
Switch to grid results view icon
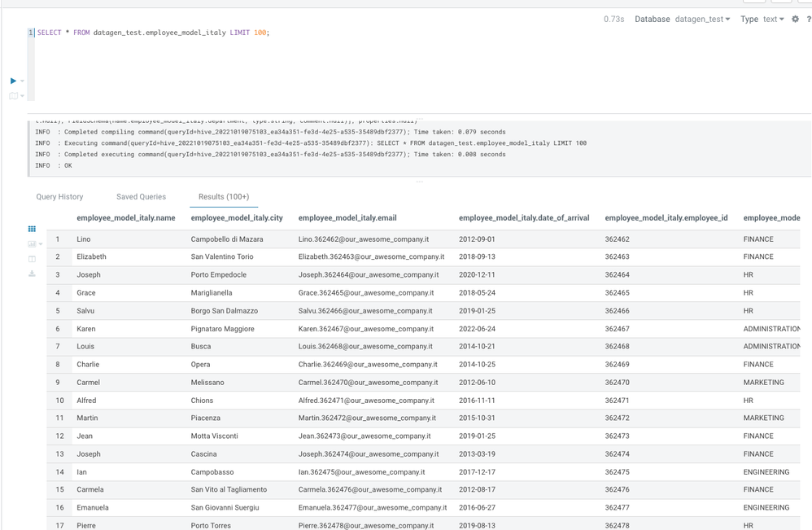(x=32, y=229)
